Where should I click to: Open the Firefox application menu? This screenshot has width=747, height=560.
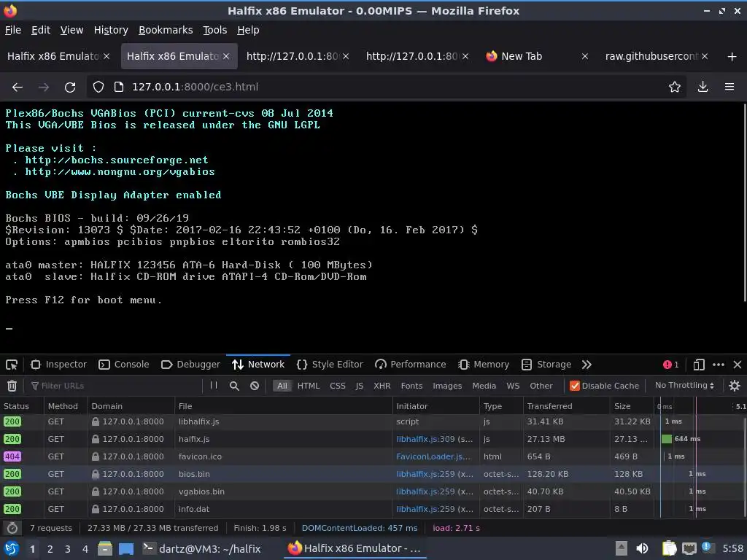(x=729, y=87)
